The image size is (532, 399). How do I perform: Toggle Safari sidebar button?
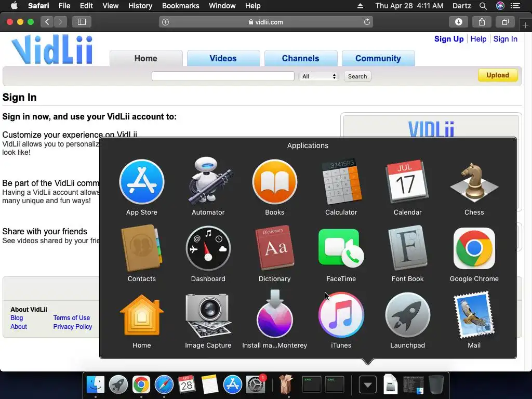[x=82, y=22]
